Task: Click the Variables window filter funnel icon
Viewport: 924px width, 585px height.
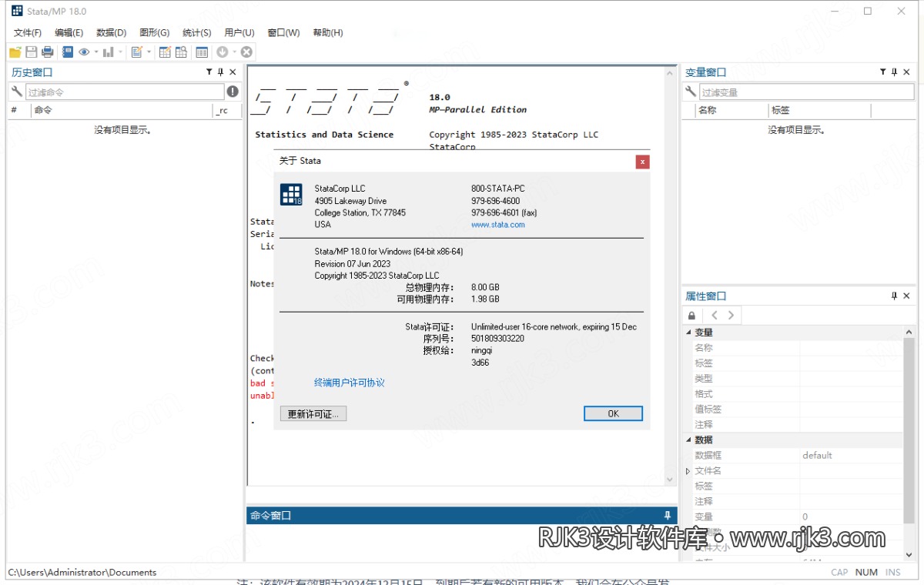Action: click(882, 72)
